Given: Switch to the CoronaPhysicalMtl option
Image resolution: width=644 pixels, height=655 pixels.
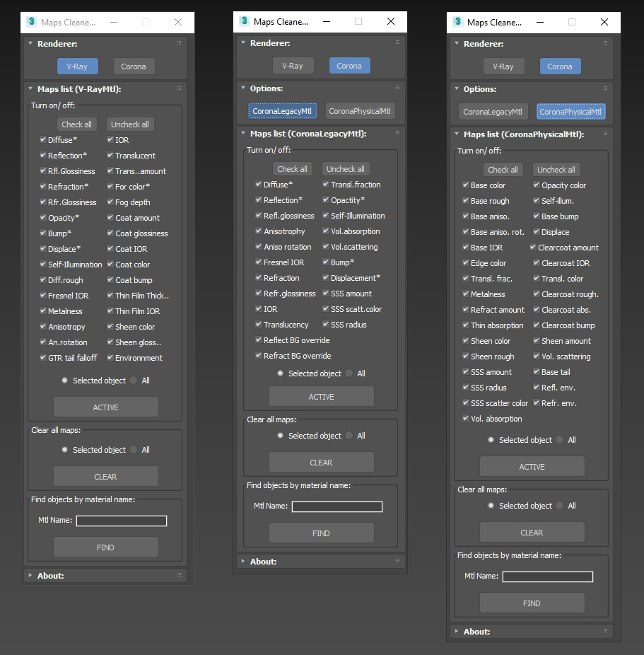Looking at the screenshot, I should coord(360,111).
